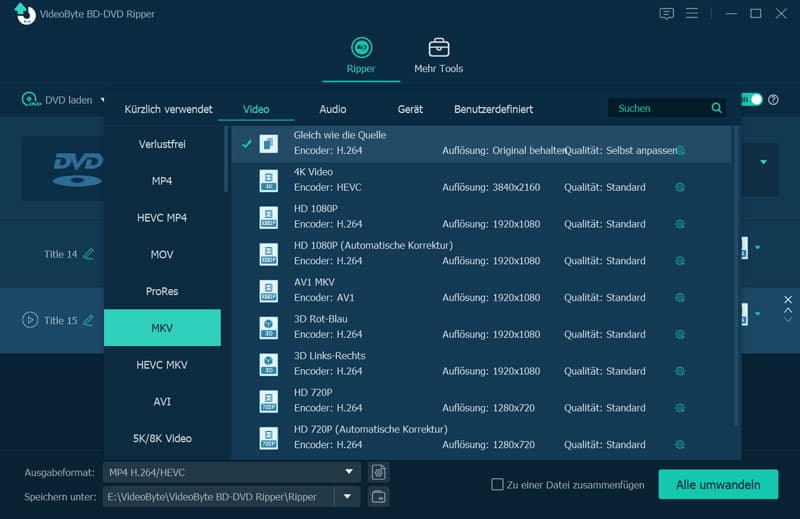Screen dimensions: 800x519
Task: Open the feedback message icon in title bar
Action: point(666,14)
